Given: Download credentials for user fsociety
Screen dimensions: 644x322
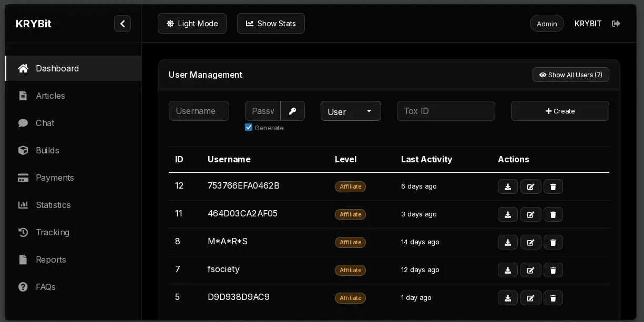Looking at the screenshot, I should [x=507, y=270].
